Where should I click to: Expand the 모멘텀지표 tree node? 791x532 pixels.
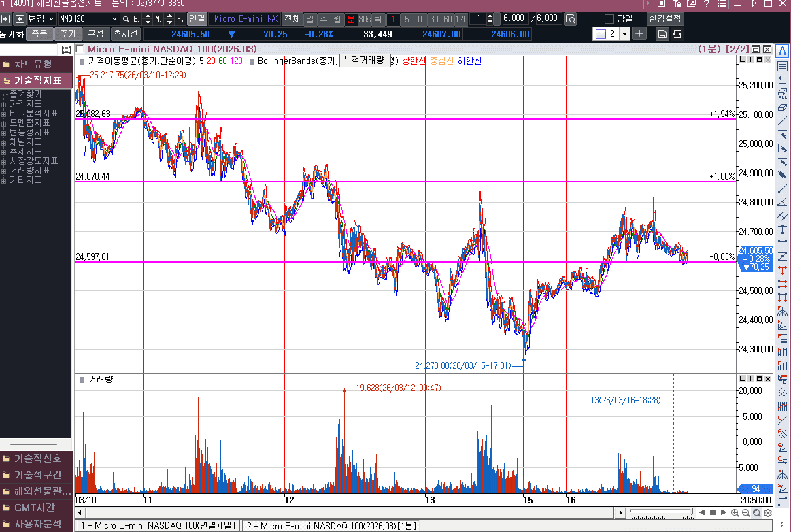click(4, 123)
